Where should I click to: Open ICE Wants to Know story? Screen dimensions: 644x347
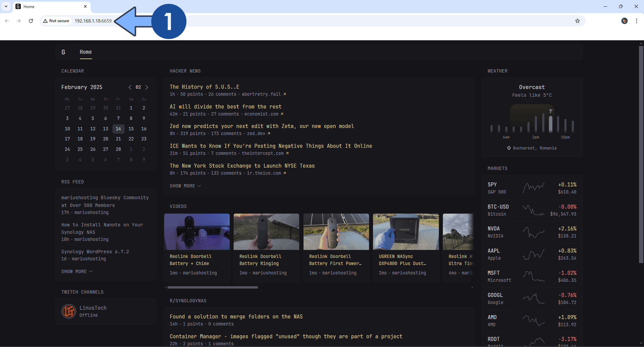pos(271,146)
